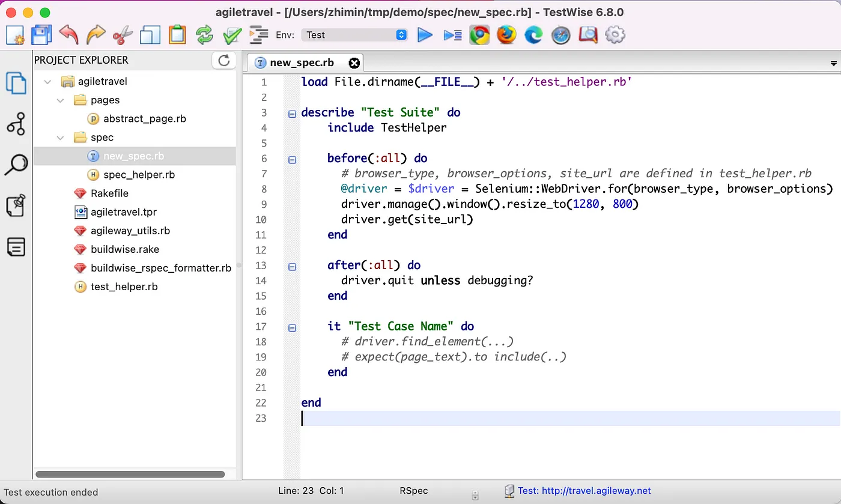841x504 pixels.
Task: Fold the it "Test Case Name" block
Action: pyautogui.click(x=292, y=327)
